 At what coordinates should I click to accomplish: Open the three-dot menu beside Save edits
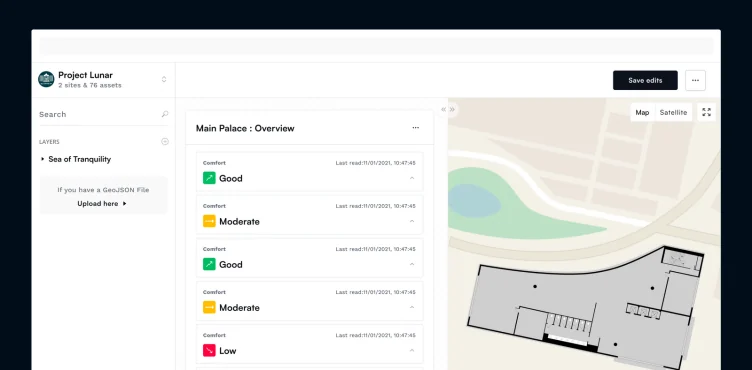pos(695,81)
